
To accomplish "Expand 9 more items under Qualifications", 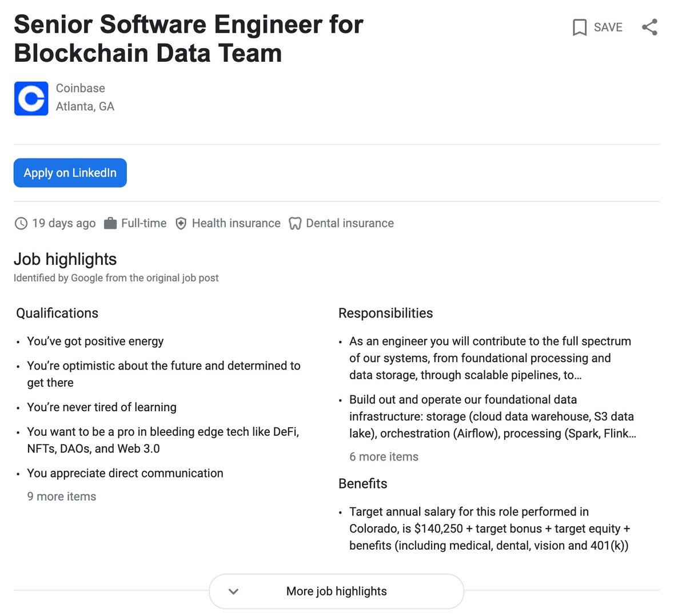I will pos(62,496).
